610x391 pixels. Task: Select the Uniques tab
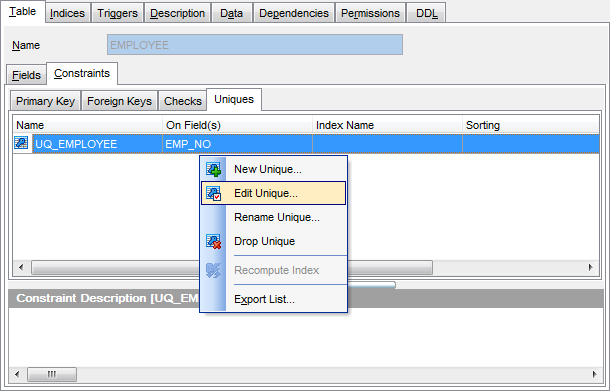234,99
